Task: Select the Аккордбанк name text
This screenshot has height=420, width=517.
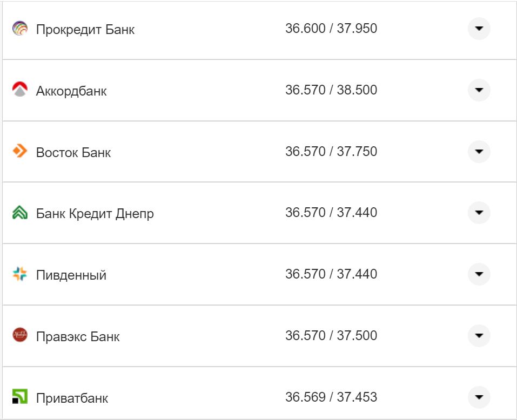Action: click(71, 90)
